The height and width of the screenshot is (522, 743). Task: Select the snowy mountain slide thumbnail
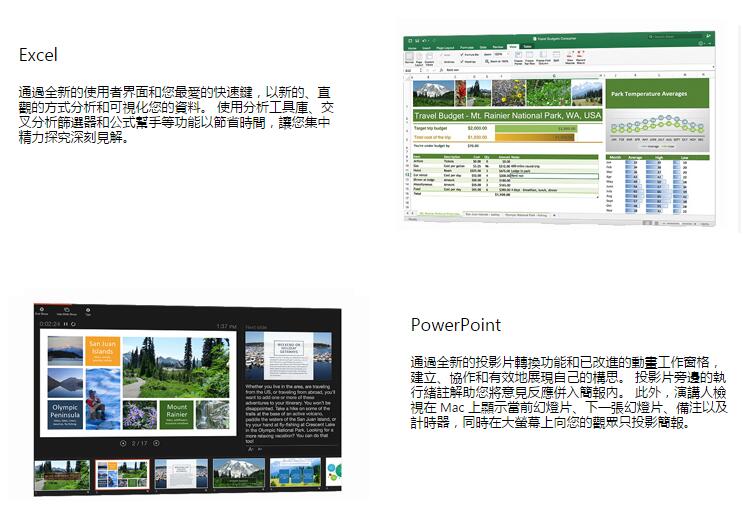click(239, 473)
